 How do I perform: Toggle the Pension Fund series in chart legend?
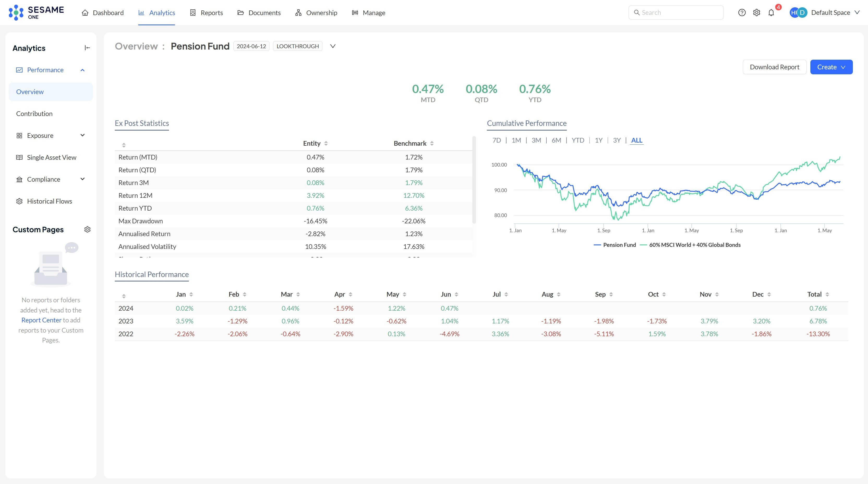click(615, 245)
